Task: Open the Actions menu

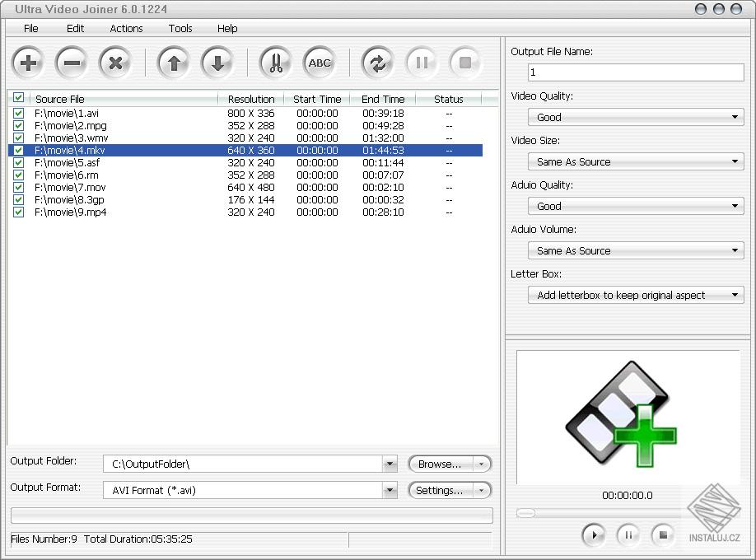Action: [126, 29]
